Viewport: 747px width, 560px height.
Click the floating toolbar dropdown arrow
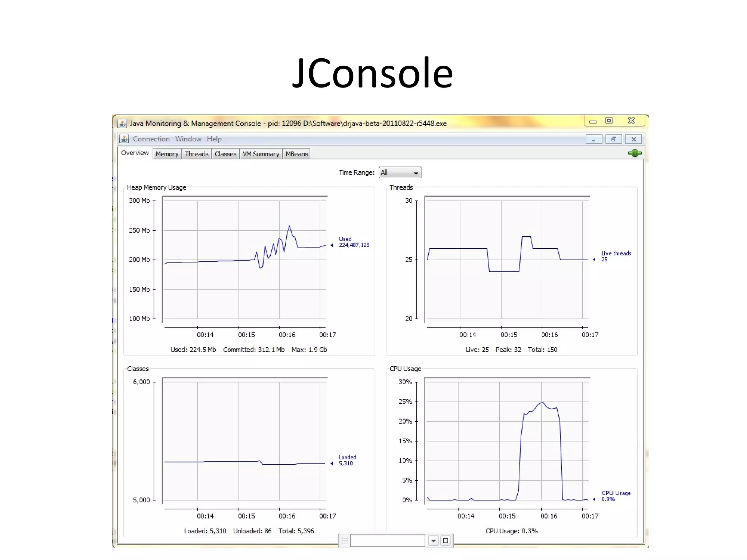tap(433, 541)
